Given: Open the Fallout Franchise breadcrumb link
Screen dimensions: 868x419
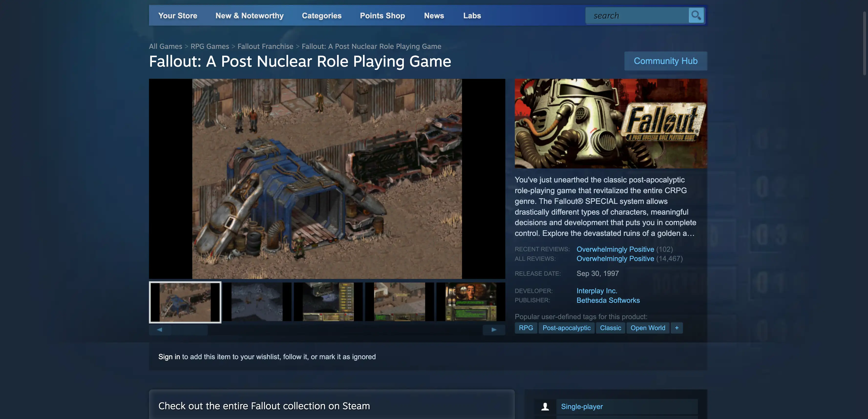Looking at the screenshot, I should tap(265, 46).
